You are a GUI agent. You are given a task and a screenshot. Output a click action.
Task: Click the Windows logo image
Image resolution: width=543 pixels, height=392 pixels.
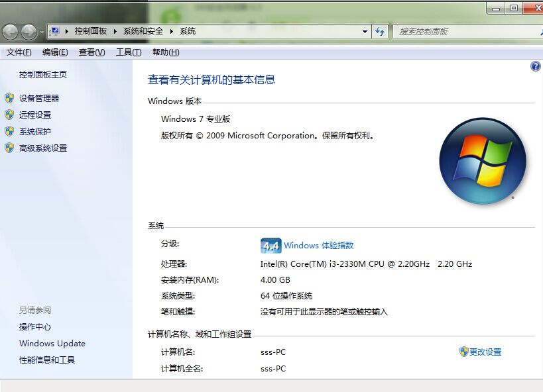click(483, 161)
